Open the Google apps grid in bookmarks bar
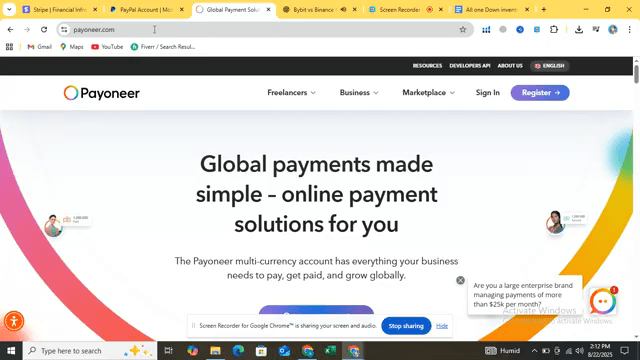The image size is (640, 360). 9,47
